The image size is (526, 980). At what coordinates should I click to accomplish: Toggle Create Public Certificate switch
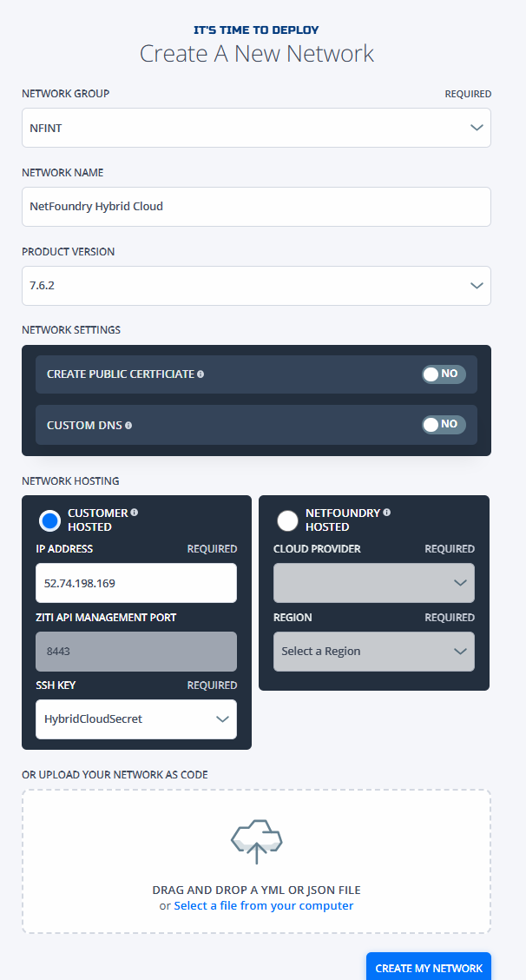tap(444, 374)
